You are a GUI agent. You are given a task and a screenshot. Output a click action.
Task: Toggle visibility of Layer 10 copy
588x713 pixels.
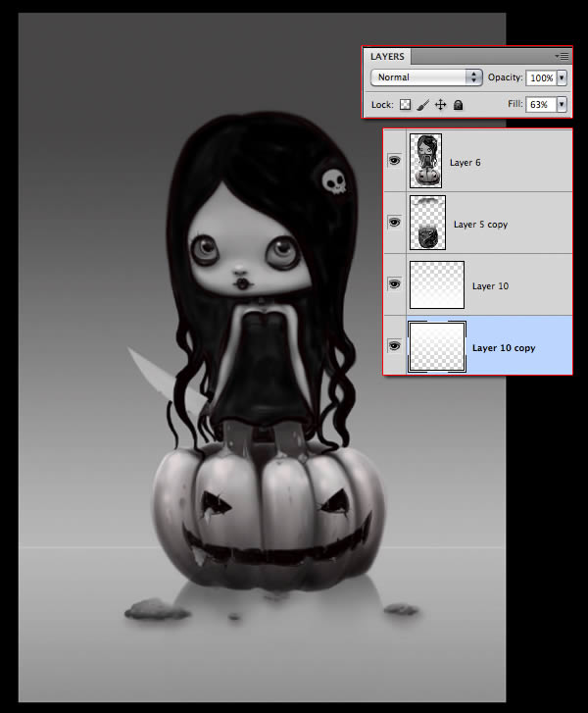[394, 346]
